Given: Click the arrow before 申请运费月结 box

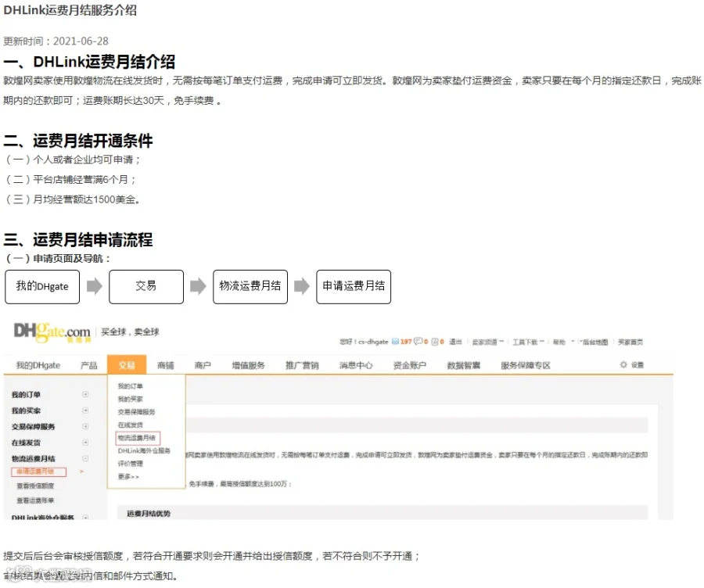Looking at the screenshot, I should tap(302, 286).
